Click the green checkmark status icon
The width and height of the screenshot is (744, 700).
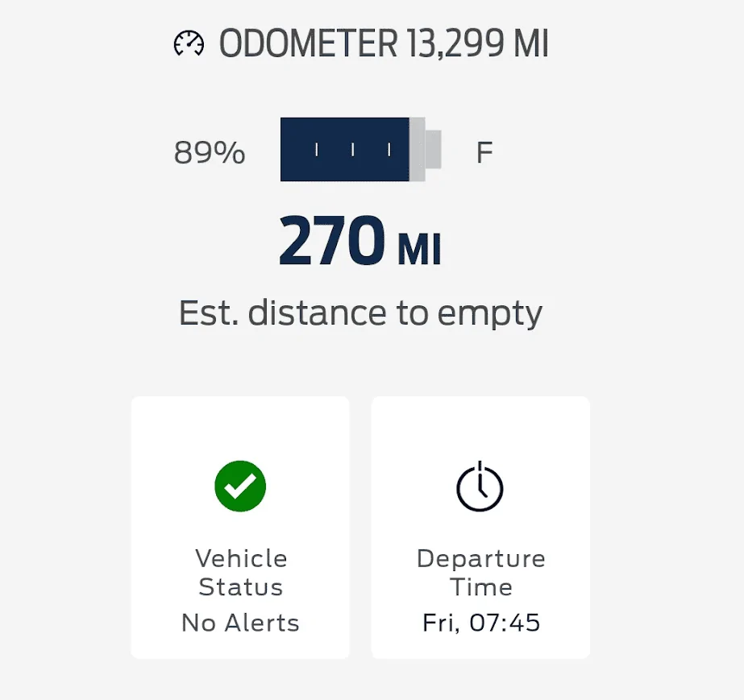point(240,486)
